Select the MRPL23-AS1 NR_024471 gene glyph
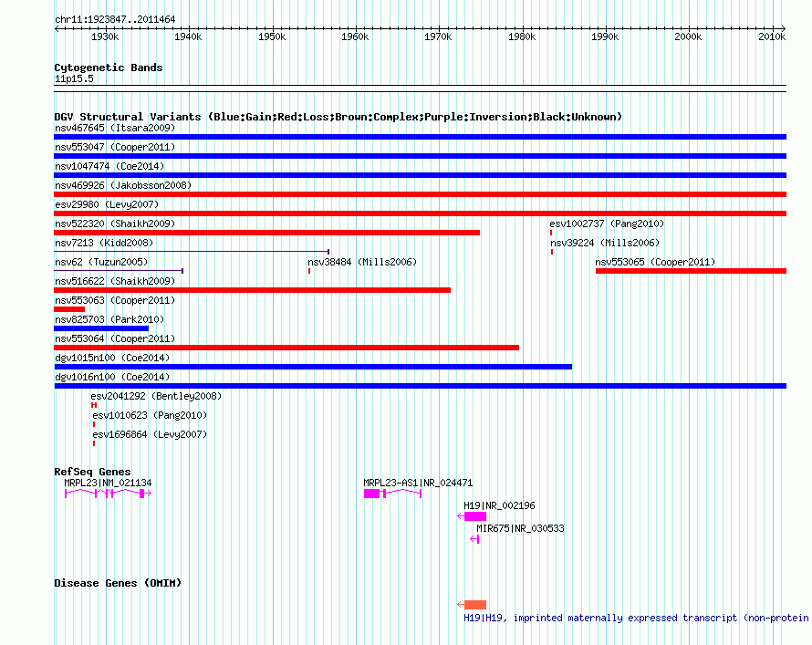The height and width of the screenshot is (645, 812). point(392,494)
